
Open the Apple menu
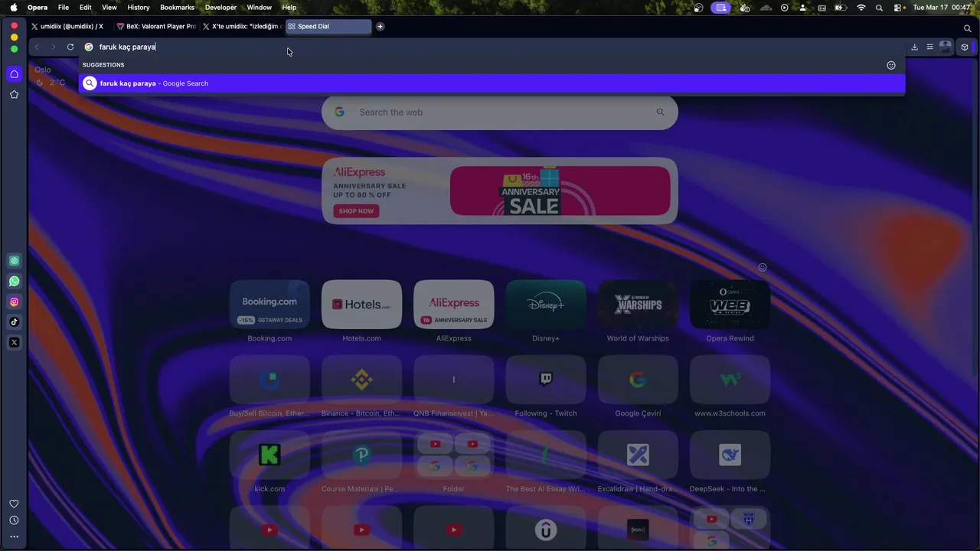(13, 8)
